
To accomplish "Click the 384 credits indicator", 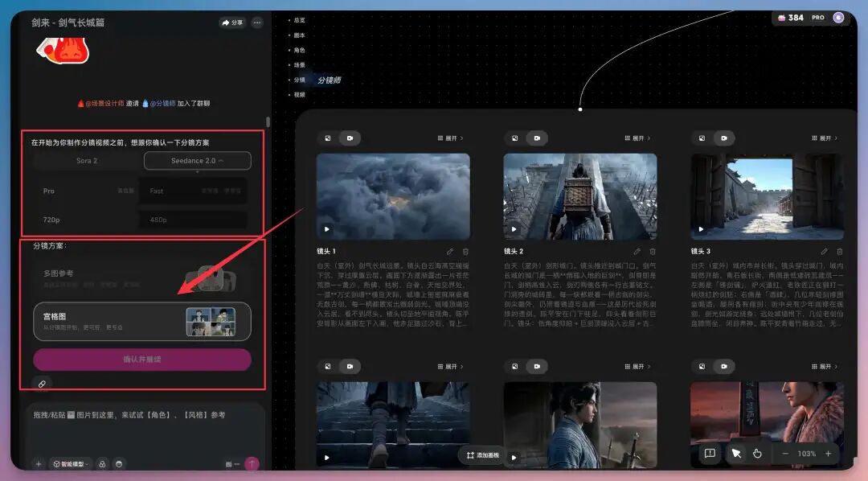I will tap(791, 18).
